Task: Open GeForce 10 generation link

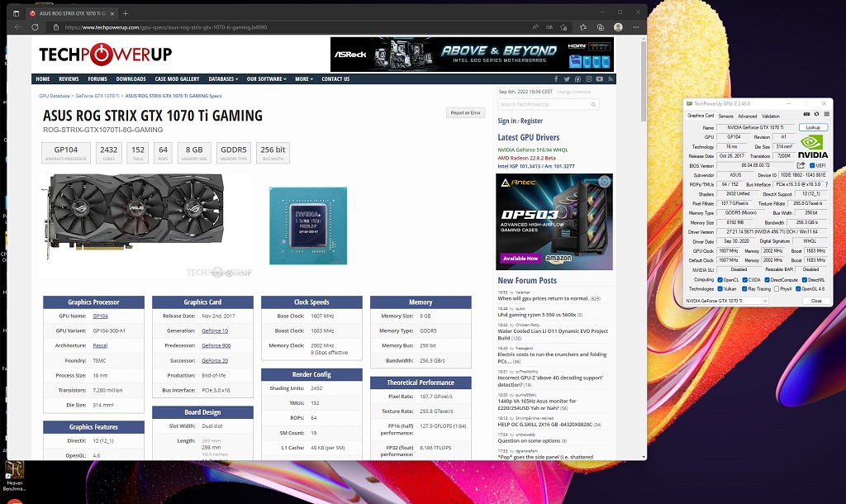Action: coord(215,330)
